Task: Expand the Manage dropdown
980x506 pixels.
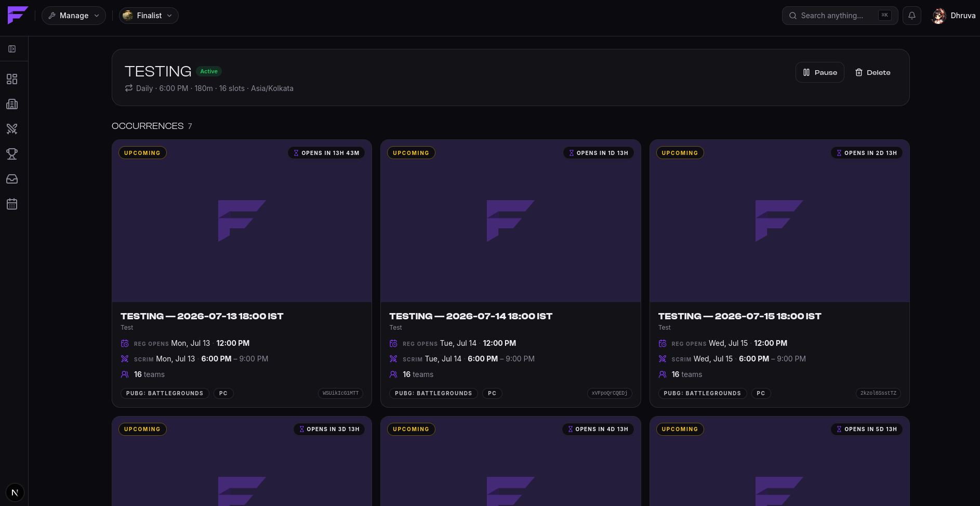Action: point(74,16)
